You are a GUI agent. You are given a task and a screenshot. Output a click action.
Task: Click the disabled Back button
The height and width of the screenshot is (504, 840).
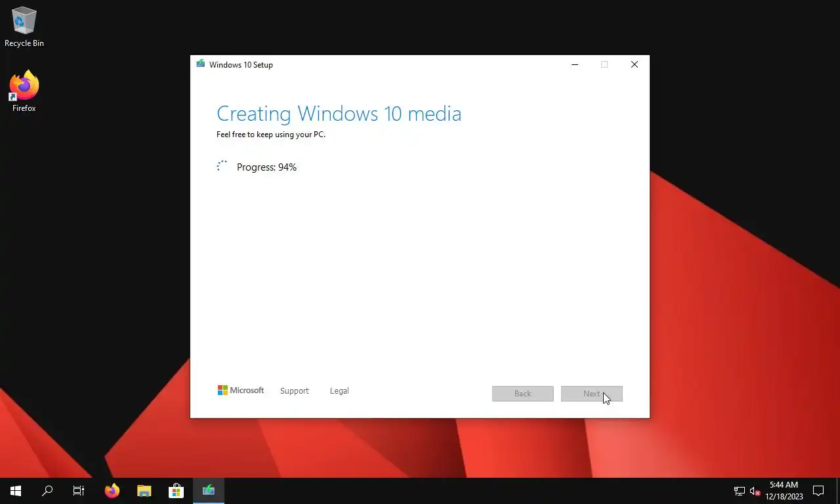(x=523, y=394)
